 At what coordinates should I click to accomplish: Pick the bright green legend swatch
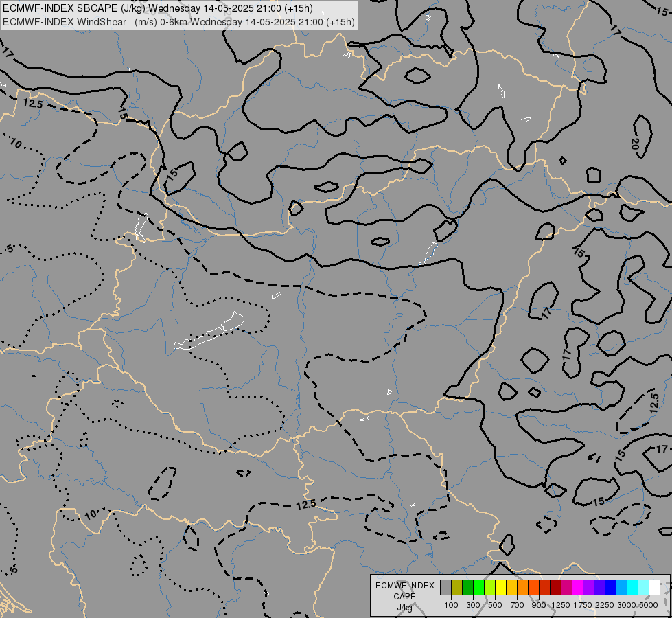[478, 588]
